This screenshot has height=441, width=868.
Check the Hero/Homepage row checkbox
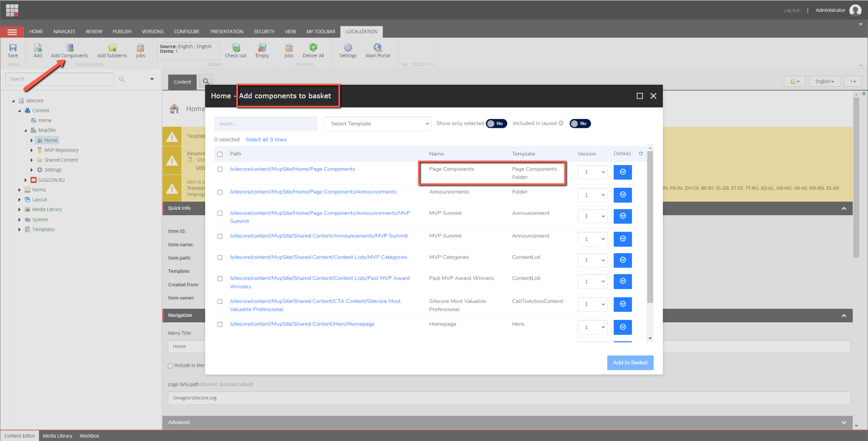click(x=220, y=325)
